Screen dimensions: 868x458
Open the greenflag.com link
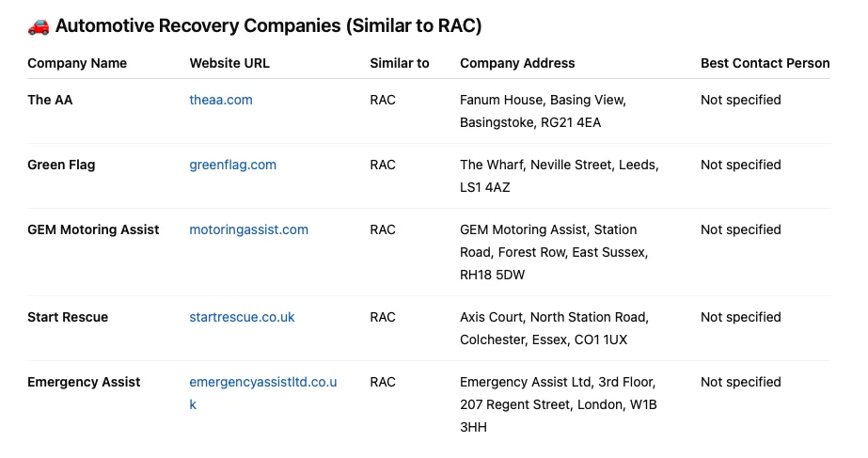[x=232, y=165]
